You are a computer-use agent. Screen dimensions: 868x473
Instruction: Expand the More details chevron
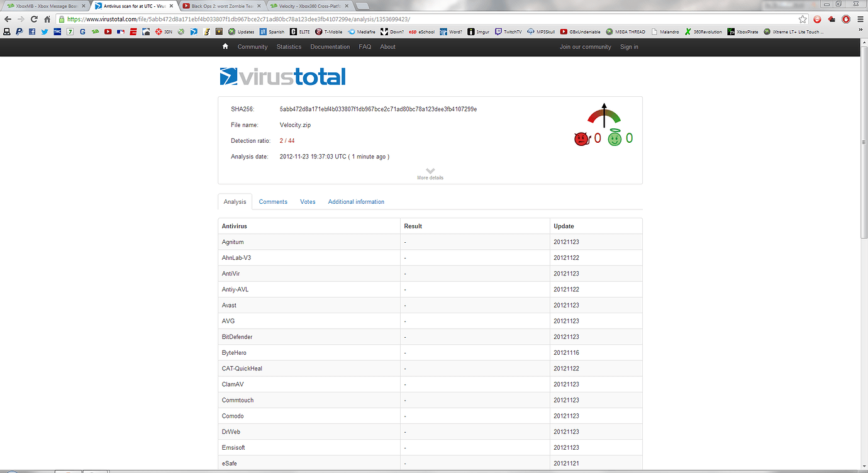pyautogui.click(x=430, y=171)
